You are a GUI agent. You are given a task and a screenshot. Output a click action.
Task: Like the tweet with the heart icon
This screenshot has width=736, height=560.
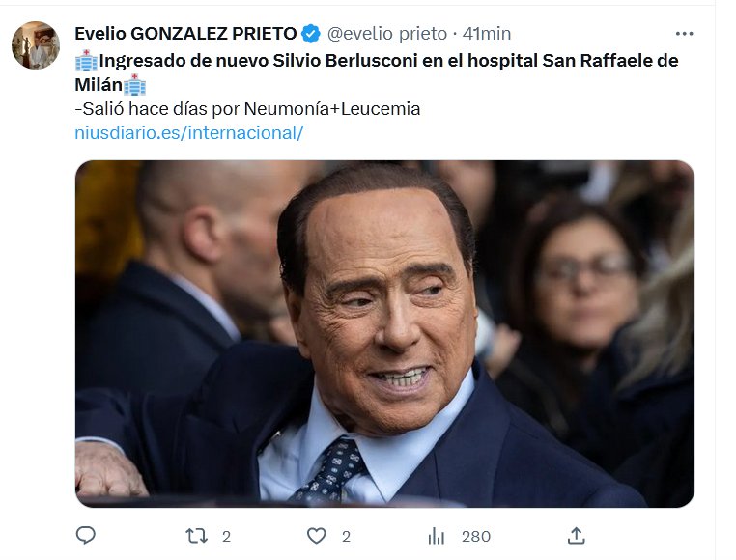coord(316,535)
